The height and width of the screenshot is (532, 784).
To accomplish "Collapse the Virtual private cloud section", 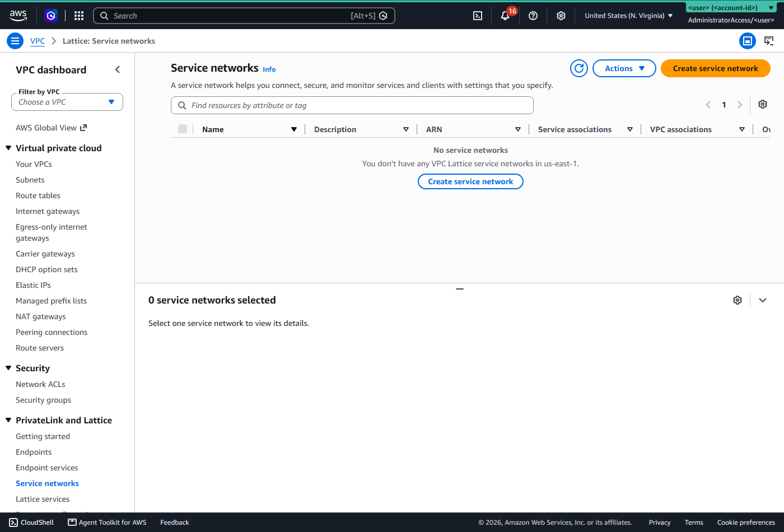I will tap(8, 148).
